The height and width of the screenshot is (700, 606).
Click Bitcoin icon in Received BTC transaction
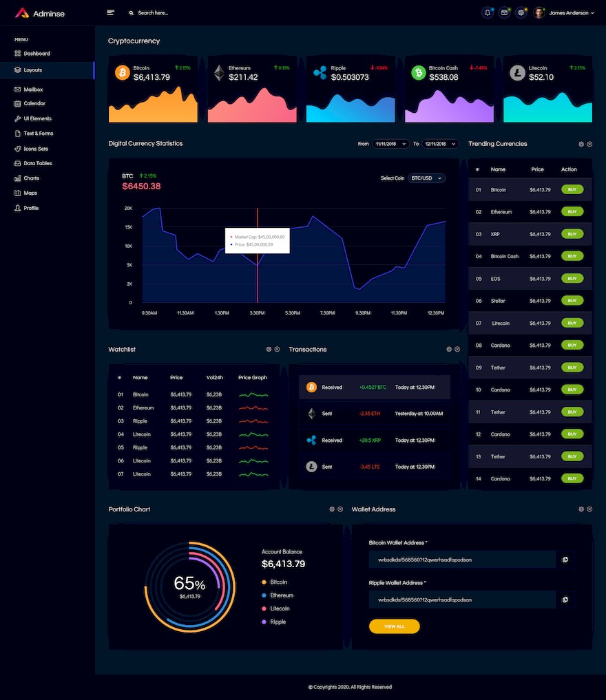click(312, 387)
